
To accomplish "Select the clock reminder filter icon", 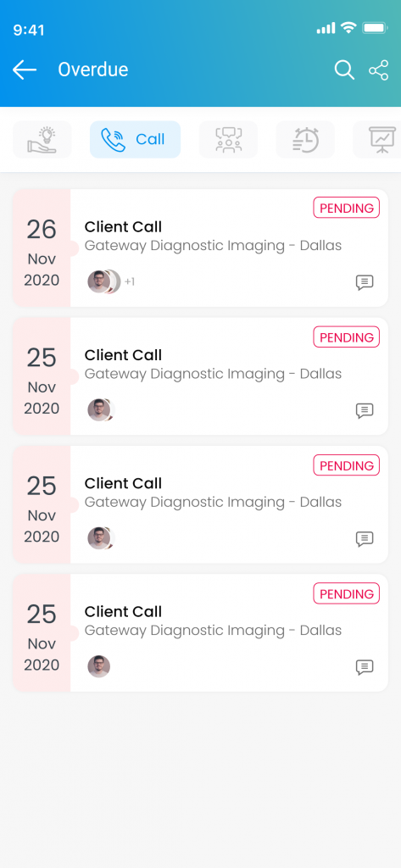I will (305, 140).
